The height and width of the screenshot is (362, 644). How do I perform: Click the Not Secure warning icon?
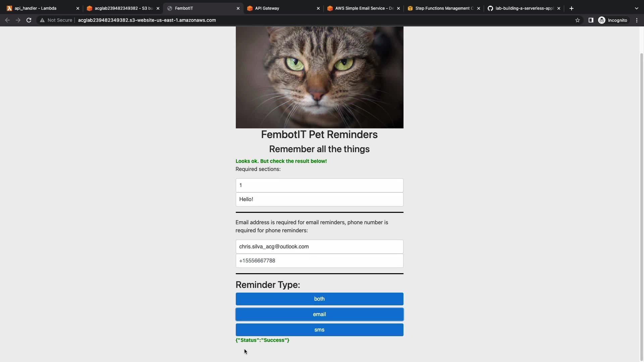click(42, 20)
